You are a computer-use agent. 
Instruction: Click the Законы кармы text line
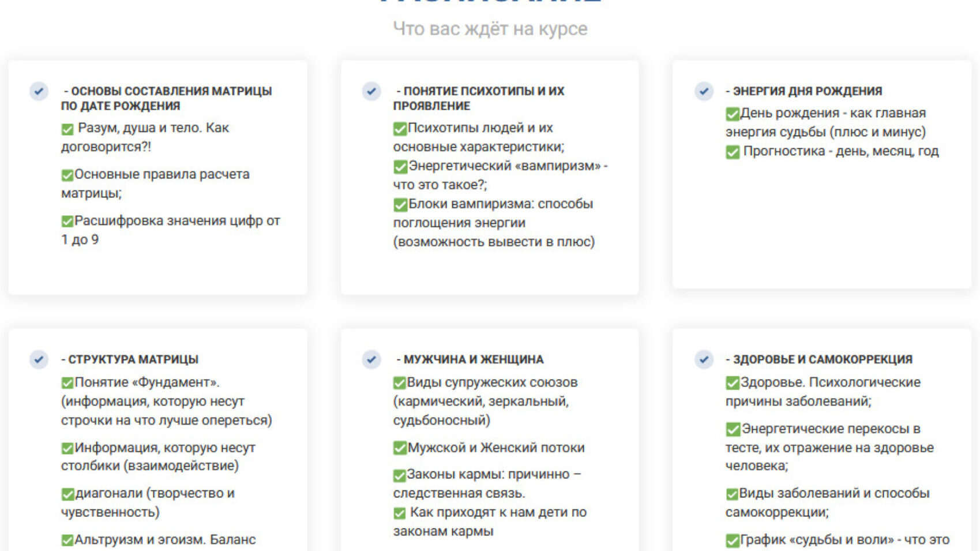(x=493, y=475)
